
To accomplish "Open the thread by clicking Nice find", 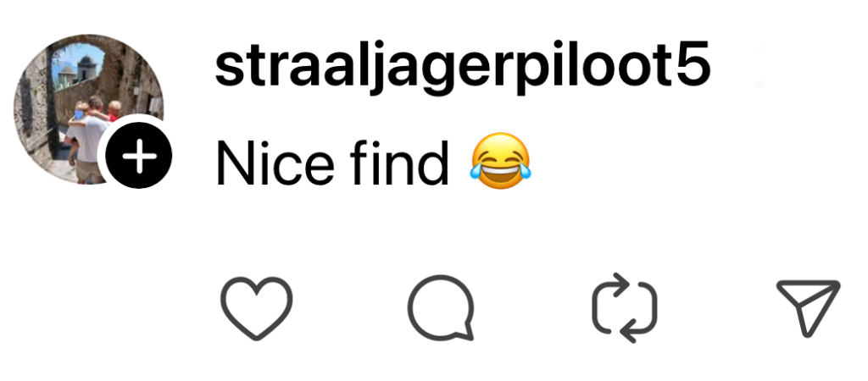I will [x=331, y=163].
